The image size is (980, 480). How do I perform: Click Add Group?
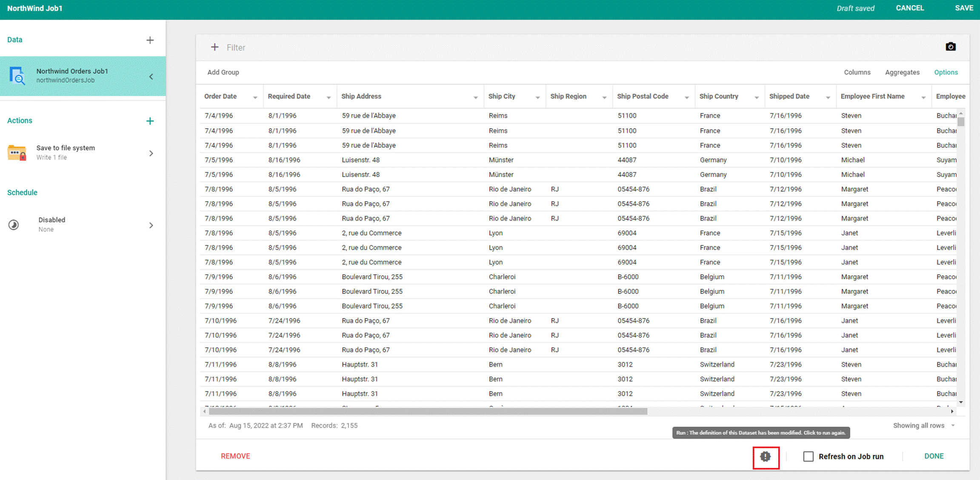click(223, 72)
